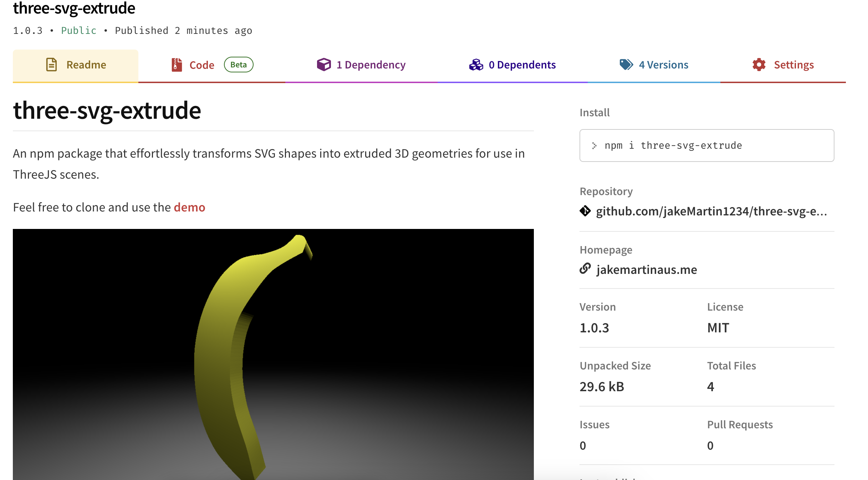The width and height of the screenshot is (868, 480).
Task: Click the Versions tags icon
Action: click(626, 65)
